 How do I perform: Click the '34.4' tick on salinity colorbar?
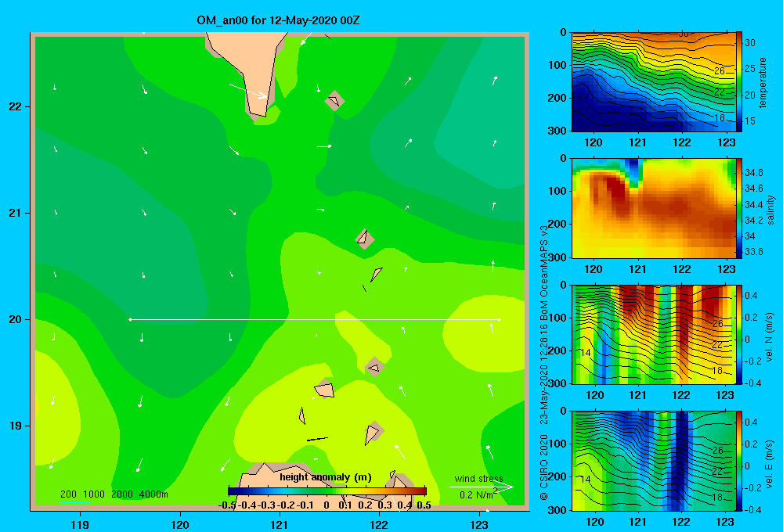pos(753,205)
